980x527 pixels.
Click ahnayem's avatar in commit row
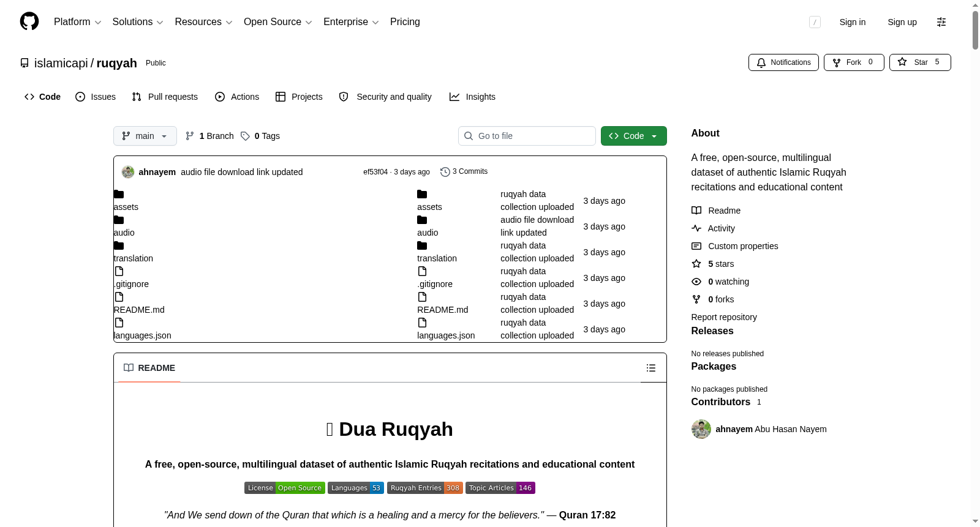pyautogui.click(x=128, y=172)
